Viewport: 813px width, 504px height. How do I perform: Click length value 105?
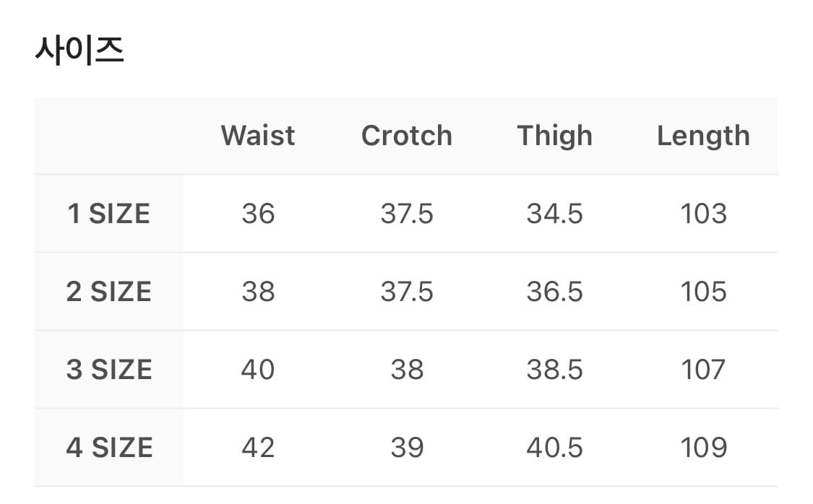703,292
